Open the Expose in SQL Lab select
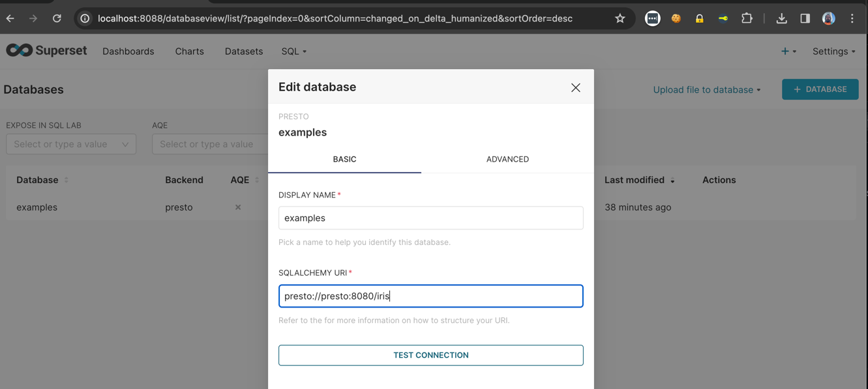Screen dimensions: 868x389 pyautogui.click(x=71, y=144)
